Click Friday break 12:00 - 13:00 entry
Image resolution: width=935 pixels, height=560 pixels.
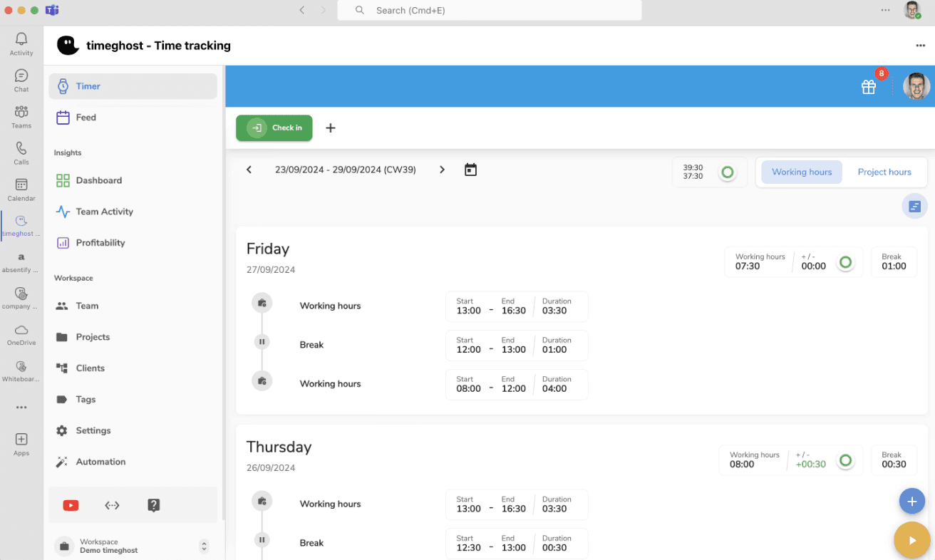[517, 346]
